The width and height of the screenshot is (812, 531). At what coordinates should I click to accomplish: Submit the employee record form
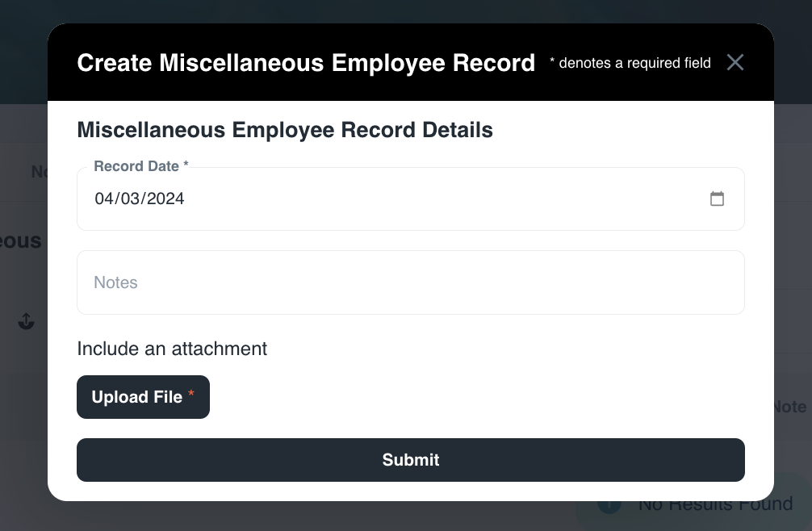[x=410, y=460]
